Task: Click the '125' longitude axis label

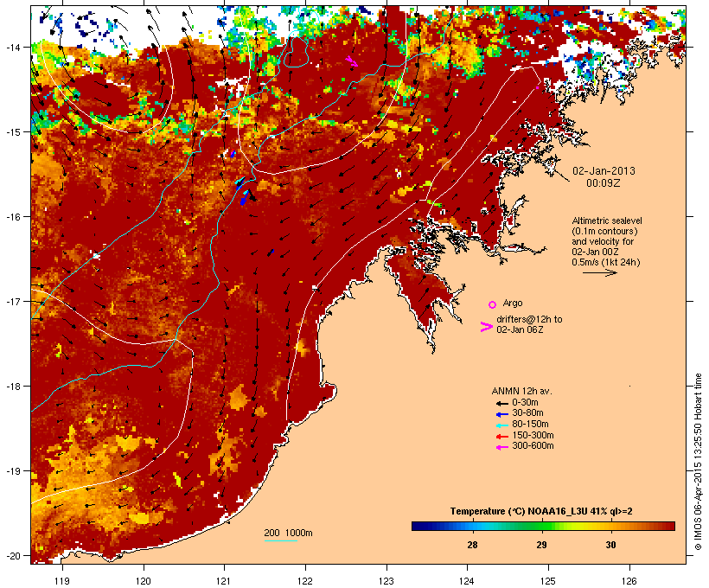Action: (x=548, y=581)
